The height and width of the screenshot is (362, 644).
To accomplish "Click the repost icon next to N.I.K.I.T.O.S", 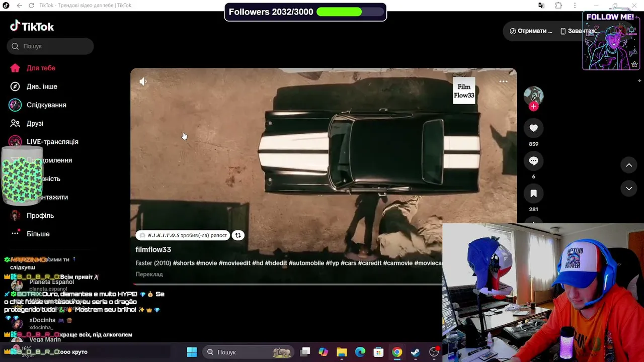I will pyautogui.click(x=238, y=235).
